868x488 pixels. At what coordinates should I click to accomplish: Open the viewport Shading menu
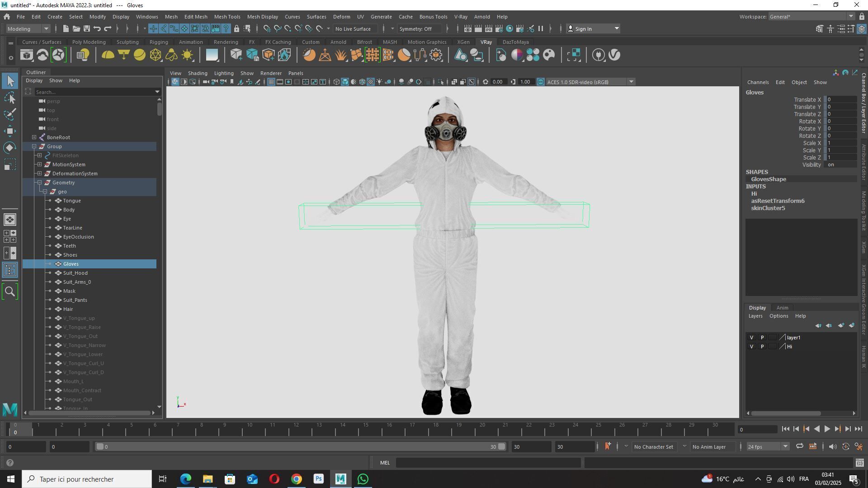pos(198,73)
